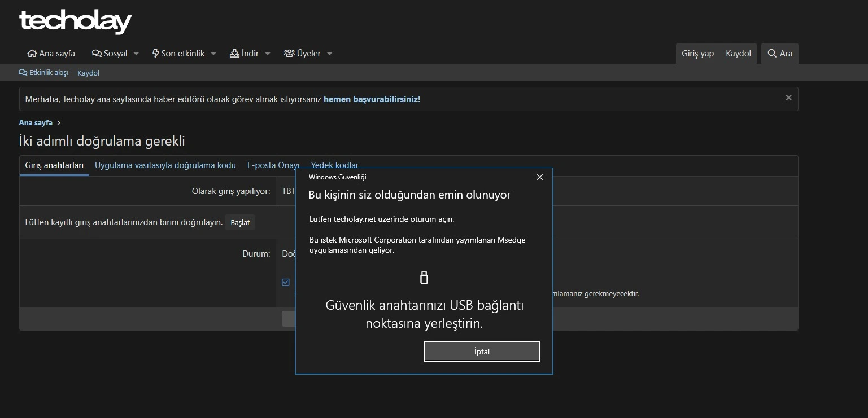
Task: Click the Ara search button
Action: tap(780, 54)
